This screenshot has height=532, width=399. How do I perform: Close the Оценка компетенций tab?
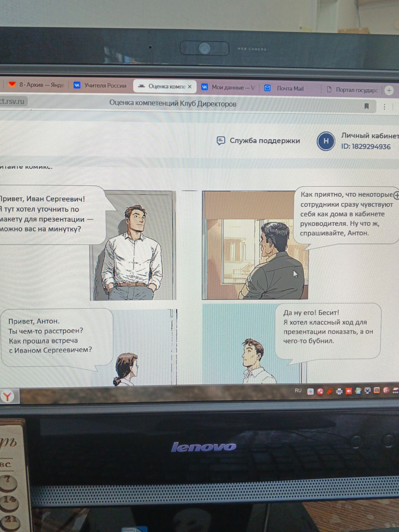coord(190,87)
